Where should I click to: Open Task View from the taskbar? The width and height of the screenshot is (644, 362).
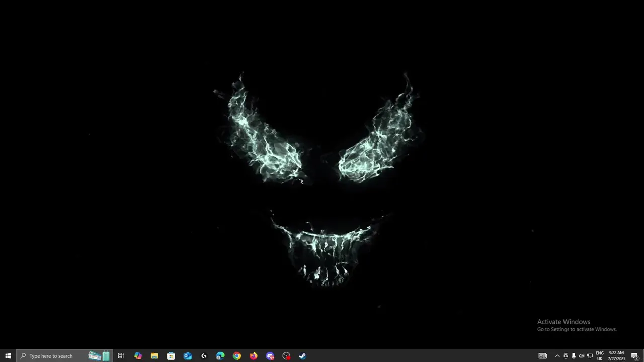(121, 356)
